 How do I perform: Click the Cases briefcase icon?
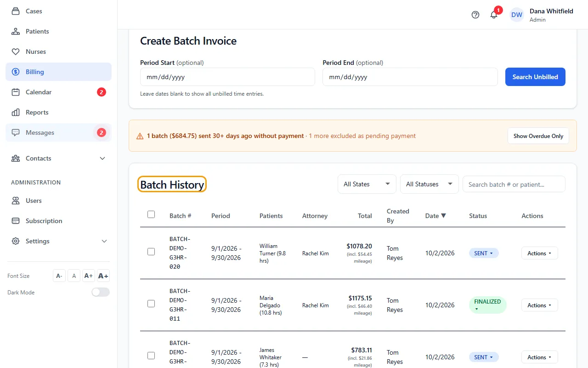coord(16,11)
